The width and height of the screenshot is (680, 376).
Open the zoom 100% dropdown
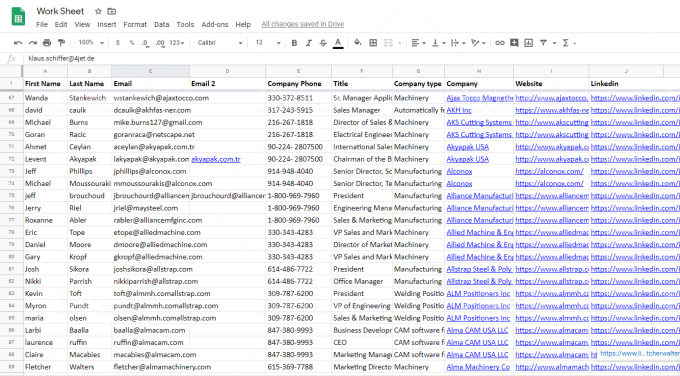[91, 43]
